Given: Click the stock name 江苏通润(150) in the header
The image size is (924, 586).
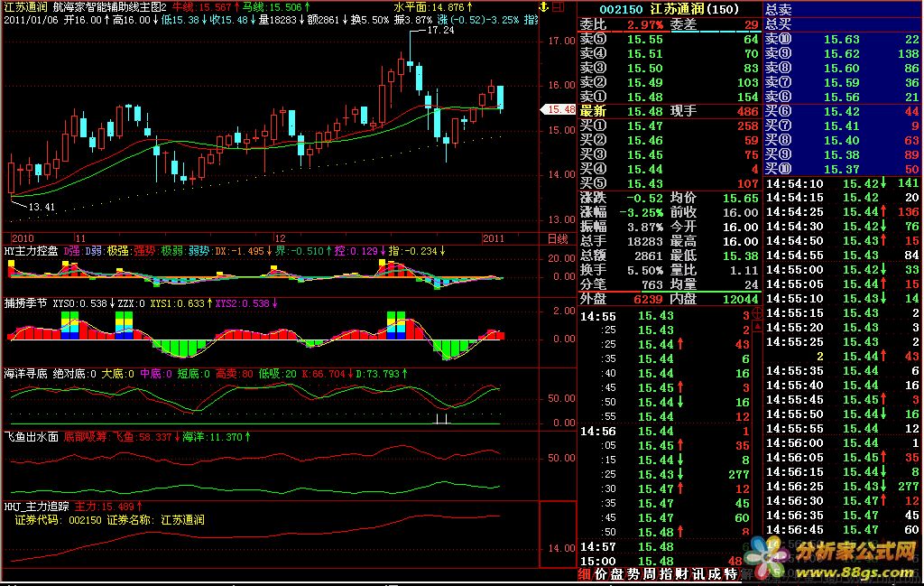Looking at the screenshot, I should [x=695, y=9].
